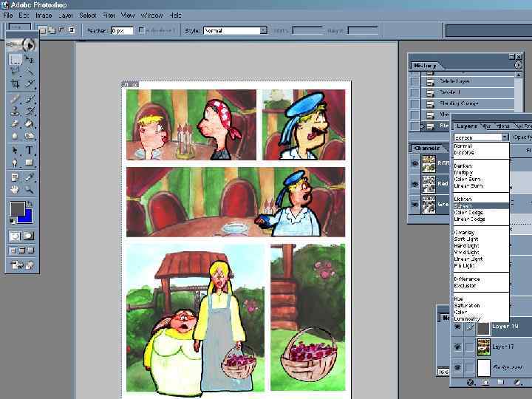Viewport: 532px width, 399px height.
Task: Open the Image menu
Action: [x=44, y=16]
